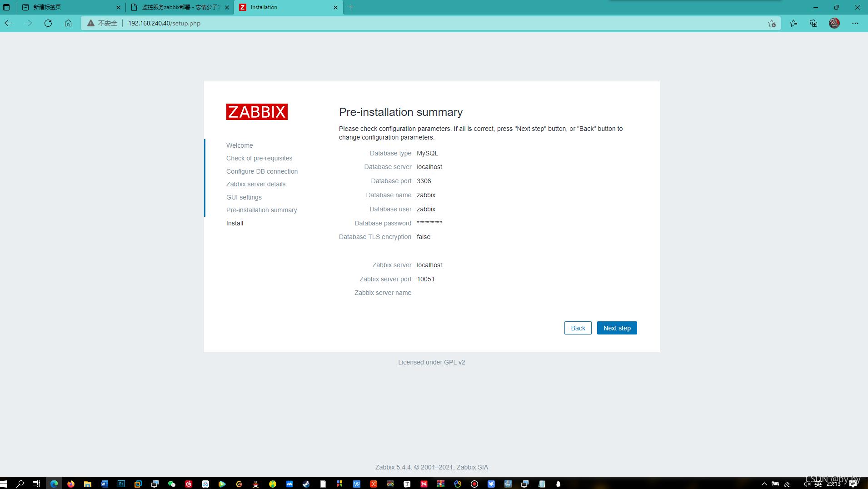This screenshot has width=868, height=489.
Task: Select the Welcome step
Action: pyautogui.click(x=239, y=145)
